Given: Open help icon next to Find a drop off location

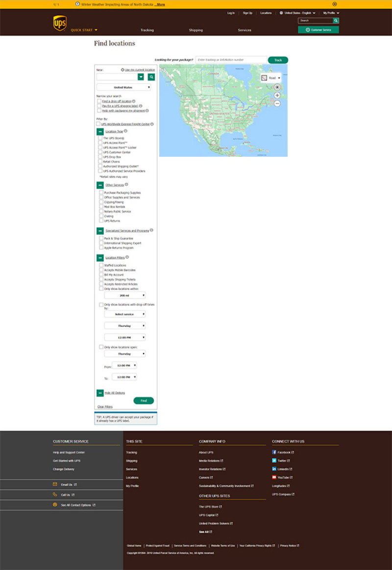Looking at the screenshot, I should pos(134,101).
